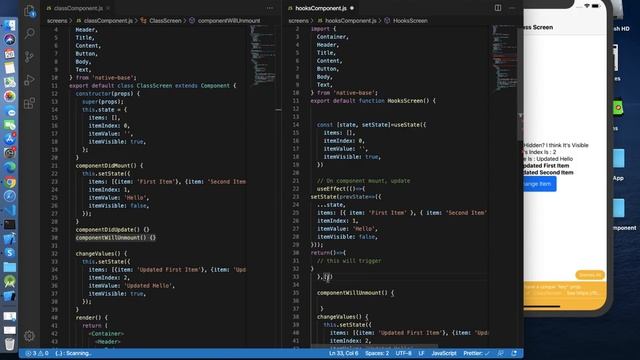This screenshot has height=360, width=640.
Task: Click the feedback icon in the status bar
Action: pos(500,353)
